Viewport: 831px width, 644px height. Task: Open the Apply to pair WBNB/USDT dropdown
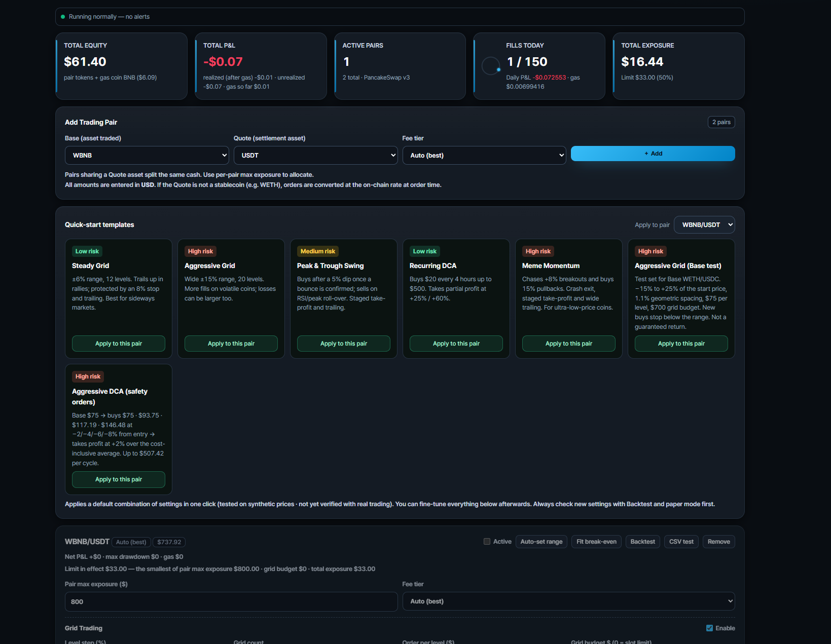click(x=704, y=225)
